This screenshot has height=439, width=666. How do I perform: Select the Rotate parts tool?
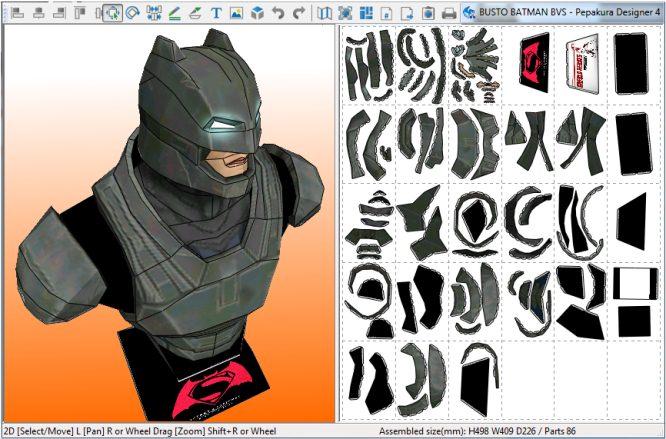[x=133, y=13]
